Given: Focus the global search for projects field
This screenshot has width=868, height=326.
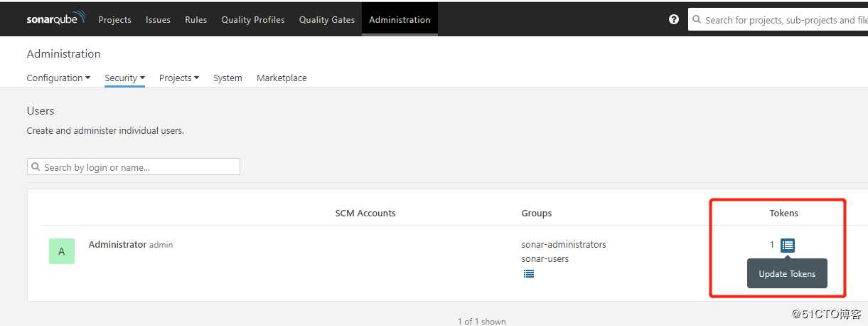Looking at the screenshot, I should [x=778, y=19].
